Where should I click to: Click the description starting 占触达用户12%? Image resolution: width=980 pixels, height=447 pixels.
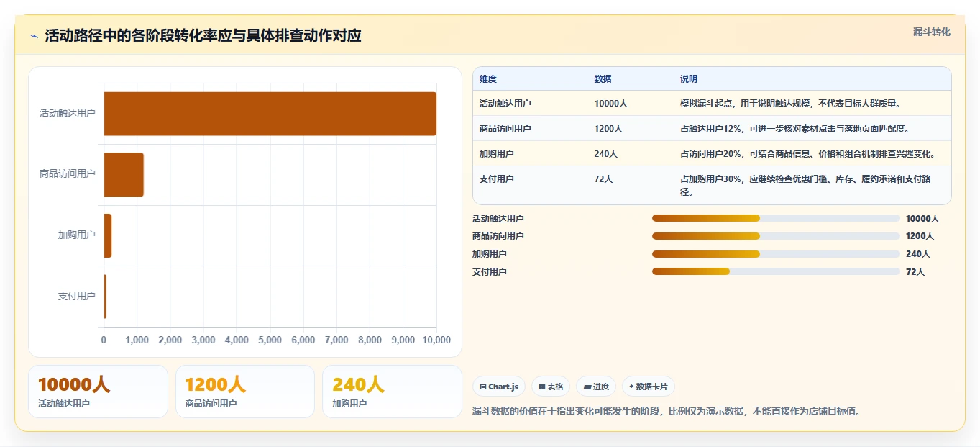(x=795, y=129)
